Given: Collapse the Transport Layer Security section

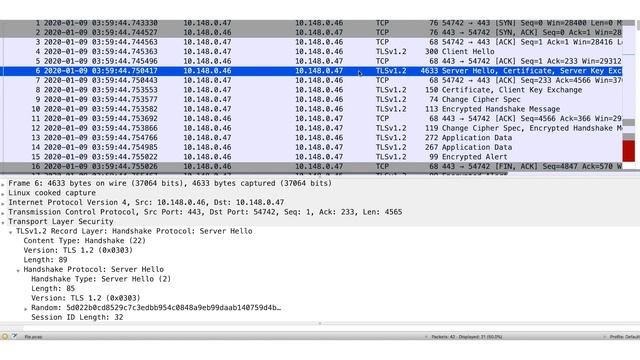Looking at the screenshot, I should click(3, 222).
